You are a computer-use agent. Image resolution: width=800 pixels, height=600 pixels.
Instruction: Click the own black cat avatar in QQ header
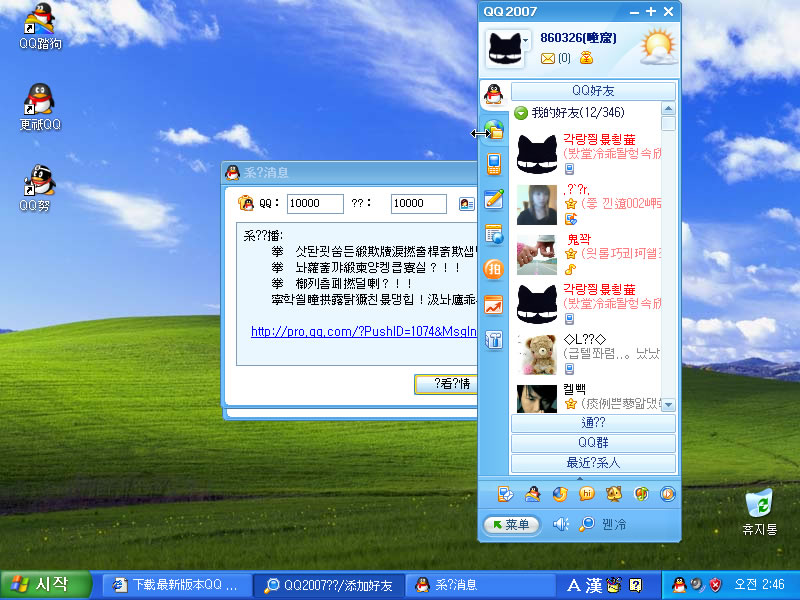click(504, 49)
